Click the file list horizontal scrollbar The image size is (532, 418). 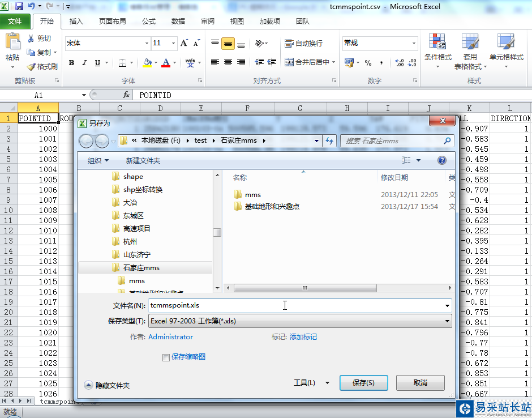tap(305, 288)
